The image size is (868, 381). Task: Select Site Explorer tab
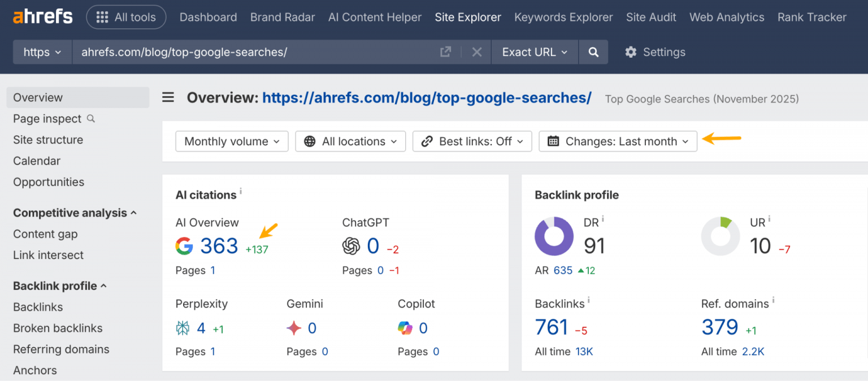(468, 18)
